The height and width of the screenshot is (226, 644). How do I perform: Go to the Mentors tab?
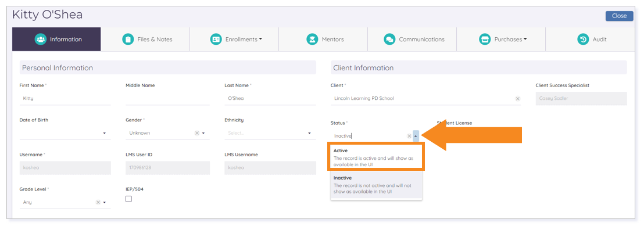click(x=323, y=40)
